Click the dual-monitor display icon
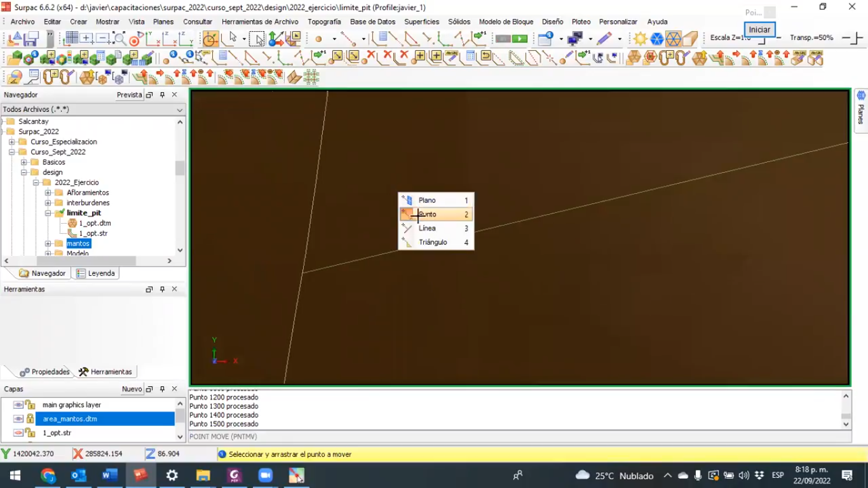868x488 pixels. (576, 39)
